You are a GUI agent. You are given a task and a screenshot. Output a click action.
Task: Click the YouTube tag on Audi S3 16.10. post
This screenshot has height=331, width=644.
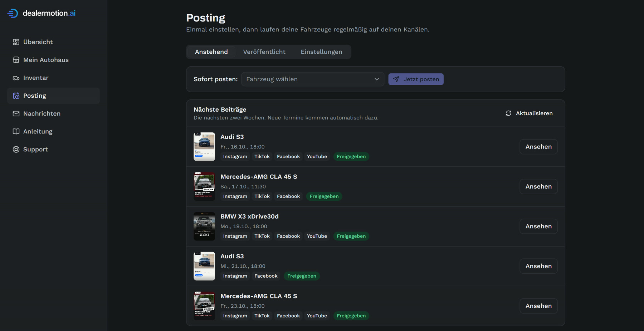click(317, 157)
